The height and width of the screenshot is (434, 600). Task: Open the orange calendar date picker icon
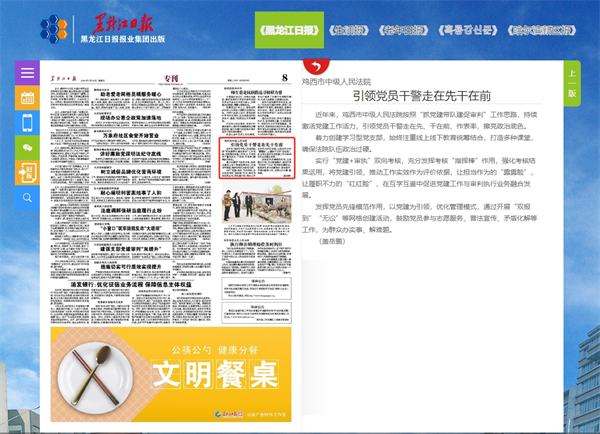[27, 98]
